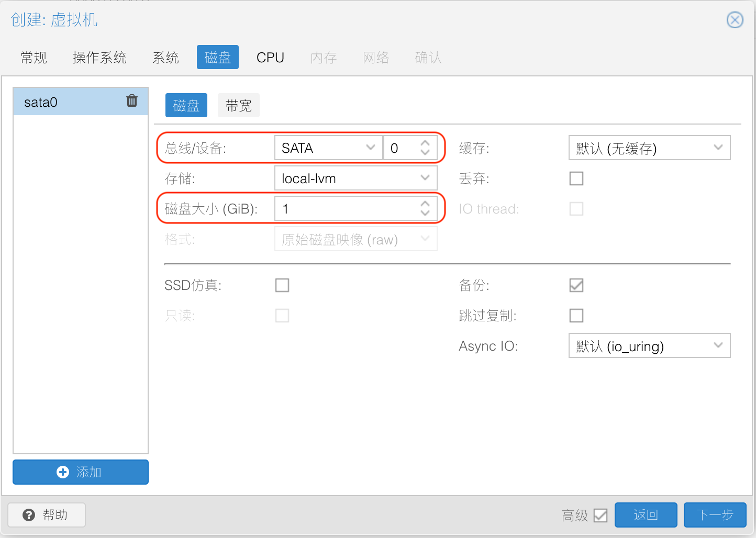Toggle the 高级 advanced options checkbox
The height and width of the screenshot is (538, 756).
[x=601, y=515]
